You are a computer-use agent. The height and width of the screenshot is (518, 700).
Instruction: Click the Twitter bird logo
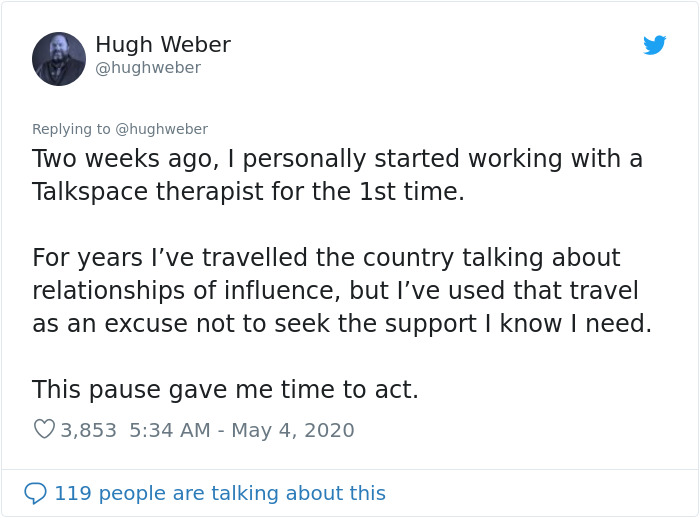tap(654, 45)
